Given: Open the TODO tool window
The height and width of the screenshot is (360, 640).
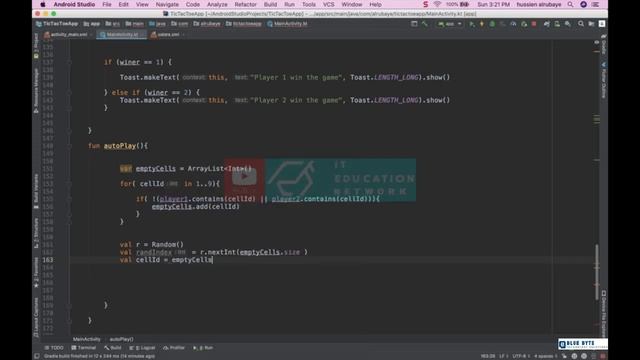Looking at the screenshot, I should [54, 348].
